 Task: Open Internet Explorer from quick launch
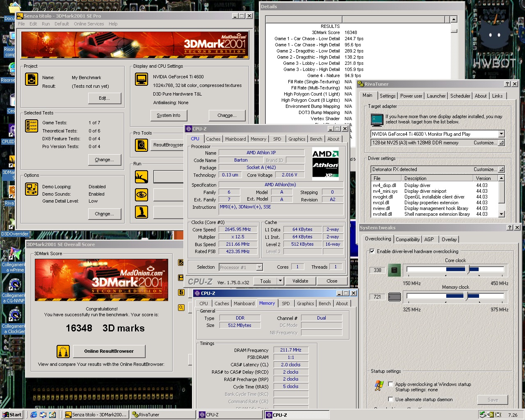pyautogui.click(x=34, y=415)
